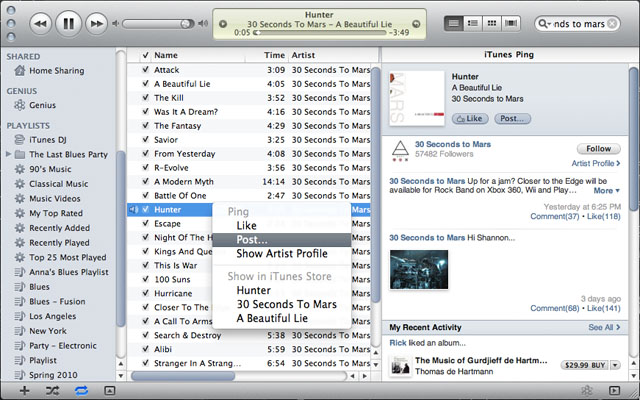Viewport: 640px width, 400px height.
Task: Skip to next track button
Action: point(96,24)
